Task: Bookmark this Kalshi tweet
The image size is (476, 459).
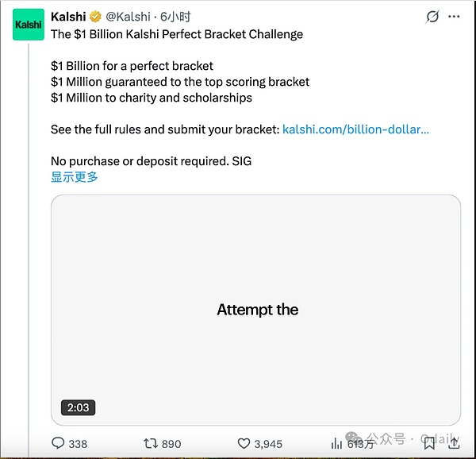Action: (429, 443)
